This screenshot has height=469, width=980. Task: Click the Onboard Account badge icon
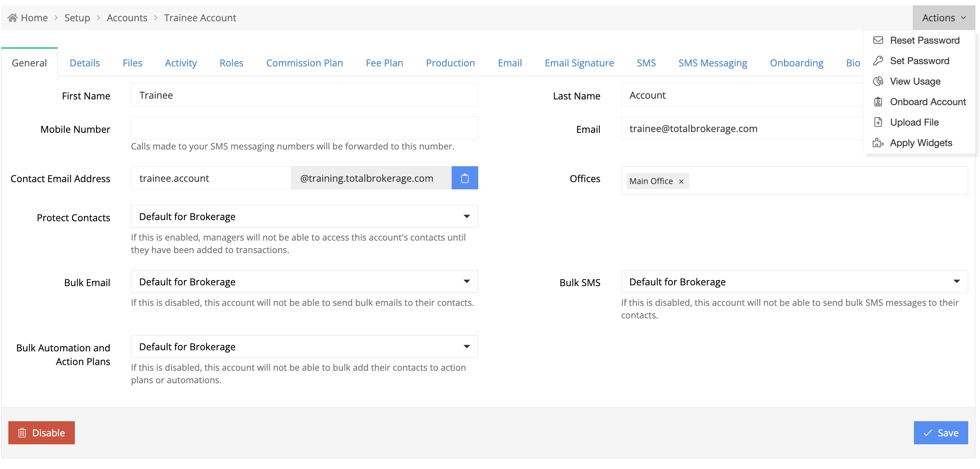click(878, 102)
